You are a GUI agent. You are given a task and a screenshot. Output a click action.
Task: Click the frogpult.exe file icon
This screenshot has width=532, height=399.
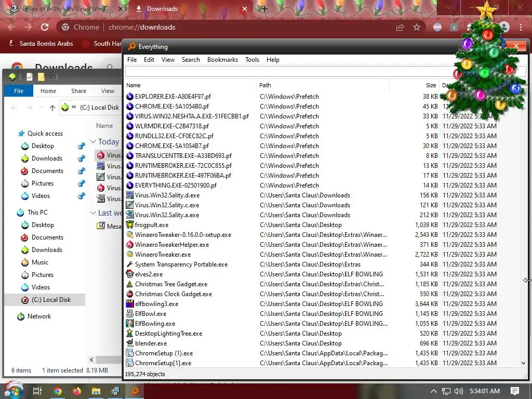(129, 224)
